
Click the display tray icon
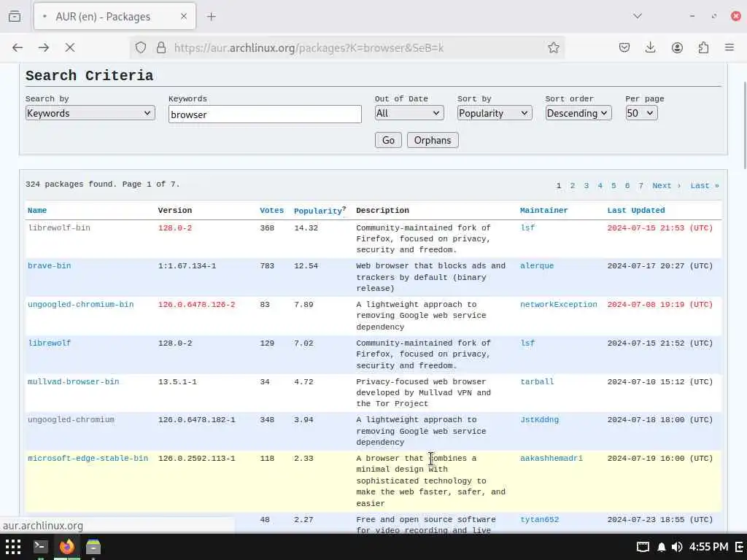tap(643, 547)
